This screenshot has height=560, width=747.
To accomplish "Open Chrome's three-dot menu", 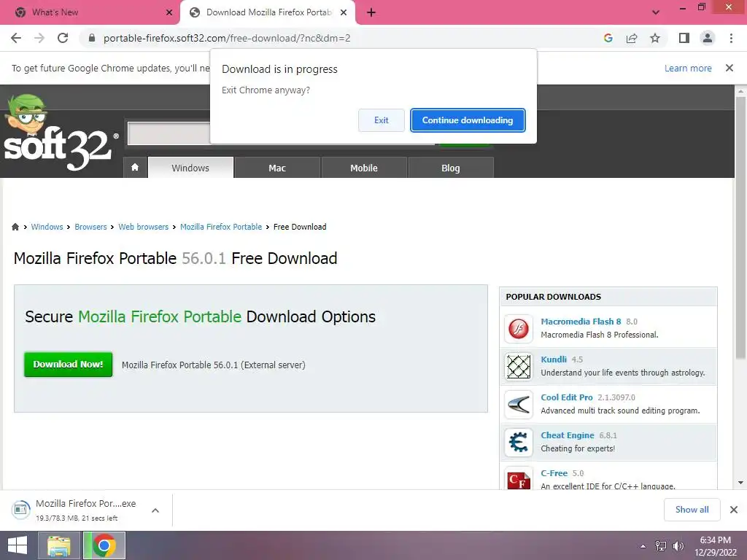I will pos(731,38).
